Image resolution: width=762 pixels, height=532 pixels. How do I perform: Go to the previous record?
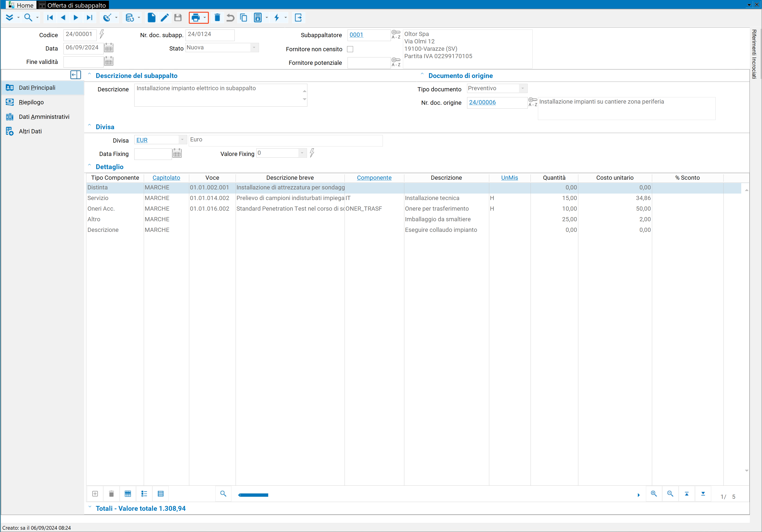pos(63,18)
